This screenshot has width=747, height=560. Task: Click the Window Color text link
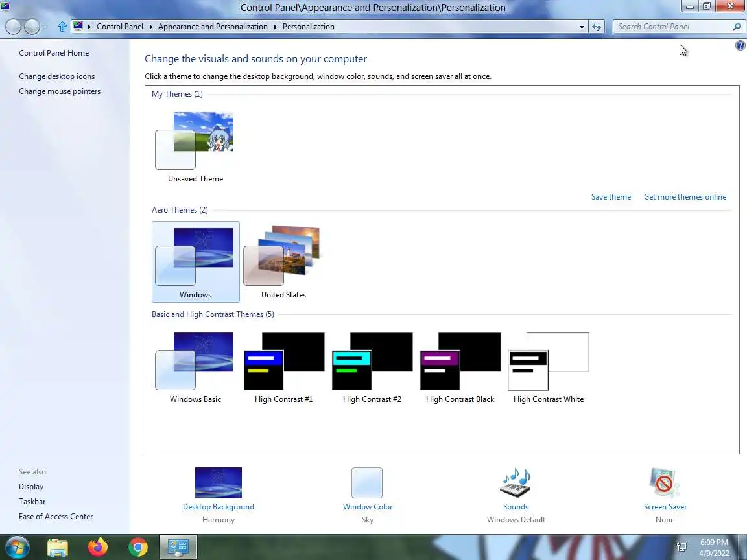pos(367,507)
